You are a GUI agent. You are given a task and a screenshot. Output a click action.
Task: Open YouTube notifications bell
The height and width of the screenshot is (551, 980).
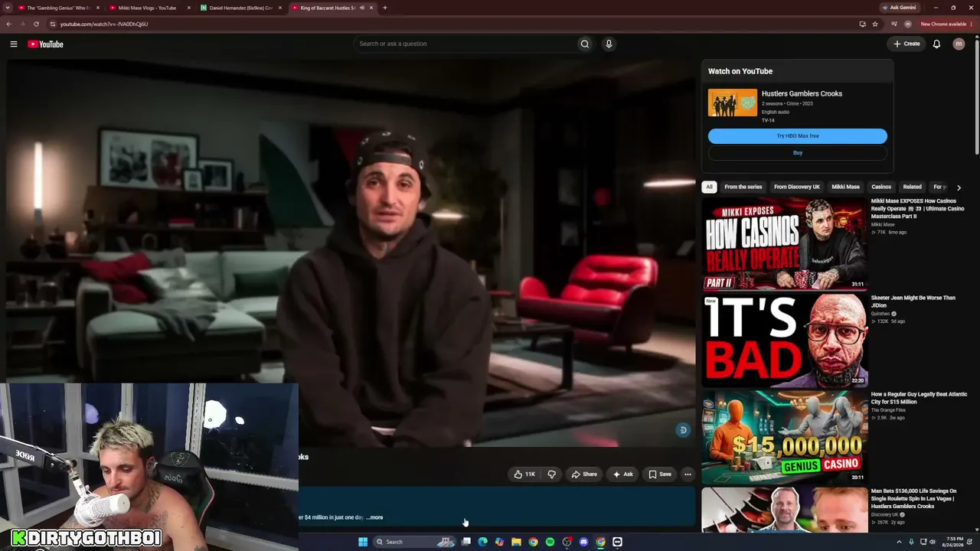click(x=936, y=44)
